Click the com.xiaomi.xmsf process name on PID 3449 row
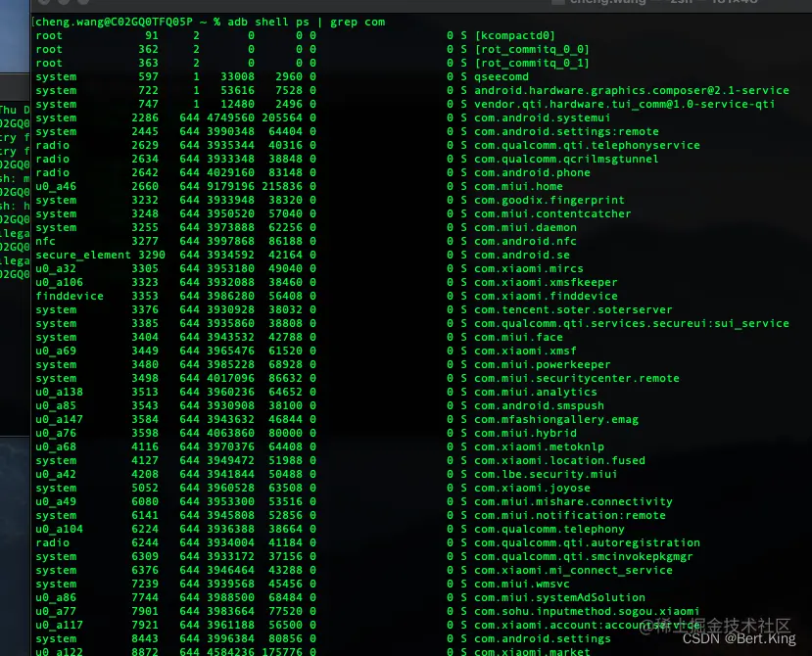 coord(525,351)
